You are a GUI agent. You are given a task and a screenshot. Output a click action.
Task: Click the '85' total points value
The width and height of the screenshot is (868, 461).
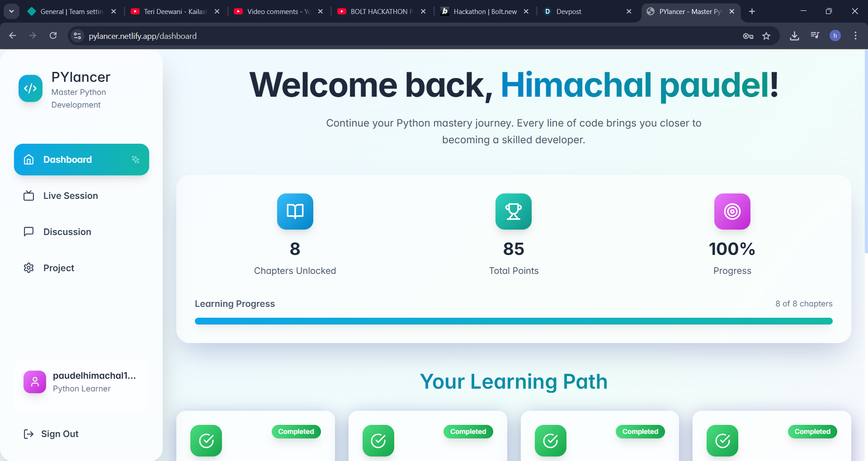pyautogui.click(x=514, y=249)
